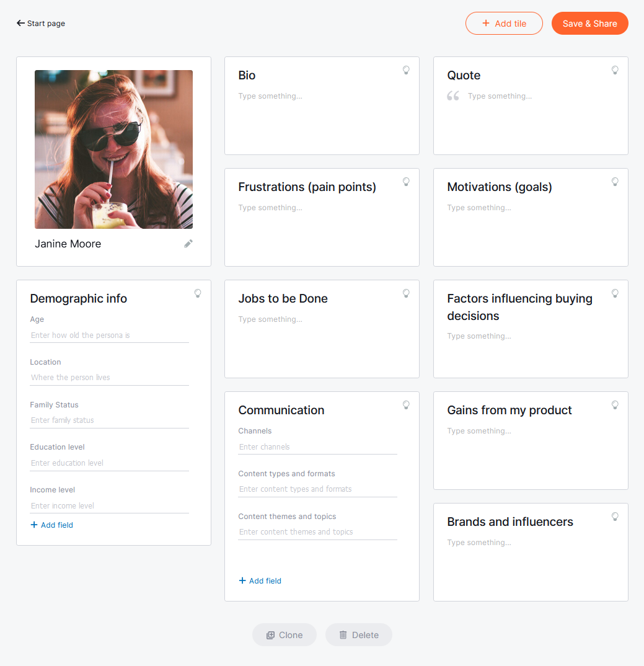Click the lightbulb on Frustrations (pain points)
The width and height of the screenshot is (644, 666).
pos(406,182)
